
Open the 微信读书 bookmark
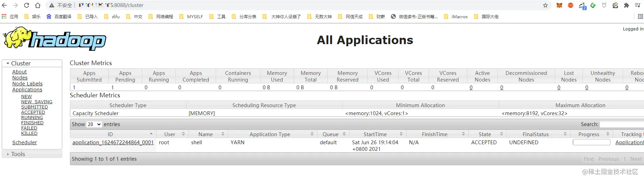point(414,16)
